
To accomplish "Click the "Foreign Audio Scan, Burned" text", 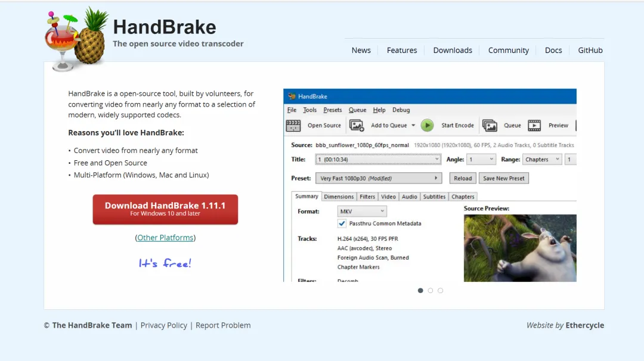I will 373,257.
